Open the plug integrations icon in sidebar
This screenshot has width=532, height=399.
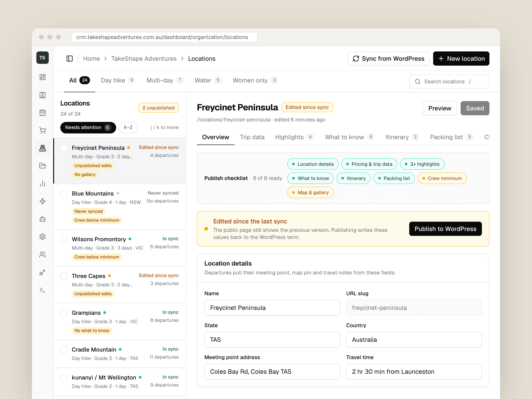pyautogui.click(x=43, y=272)
